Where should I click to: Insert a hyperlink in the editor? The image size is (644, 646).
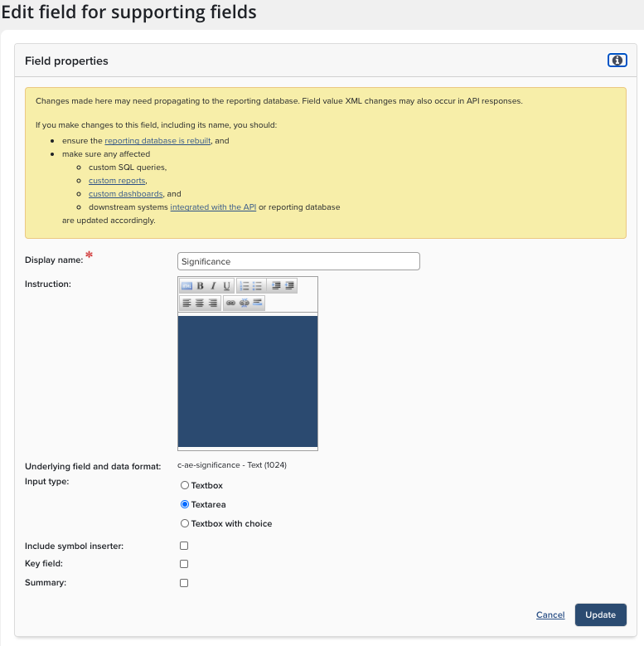coord(231,304)
